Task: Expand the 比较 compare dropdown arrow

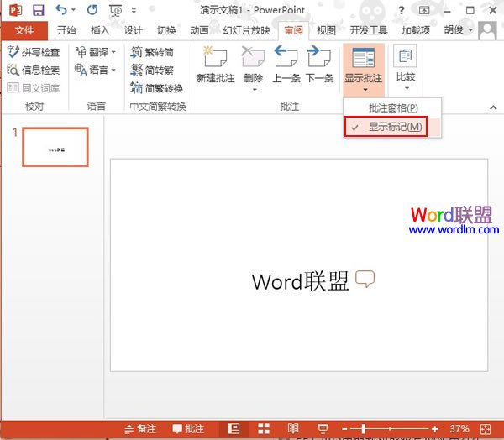Action: [x=407, y=88]
